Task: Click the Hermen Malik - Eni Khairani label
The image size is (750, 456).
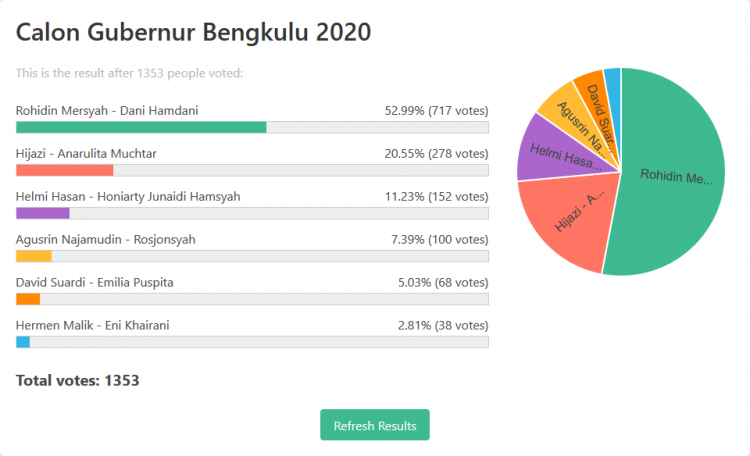Action: tap(93, 325)
